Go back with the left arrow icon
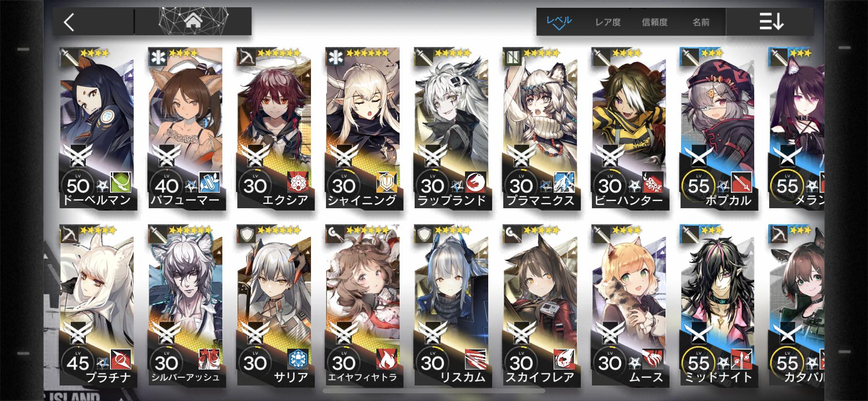Image resolution: width=868 pixels, height=401 pixels. click(69, 22)
